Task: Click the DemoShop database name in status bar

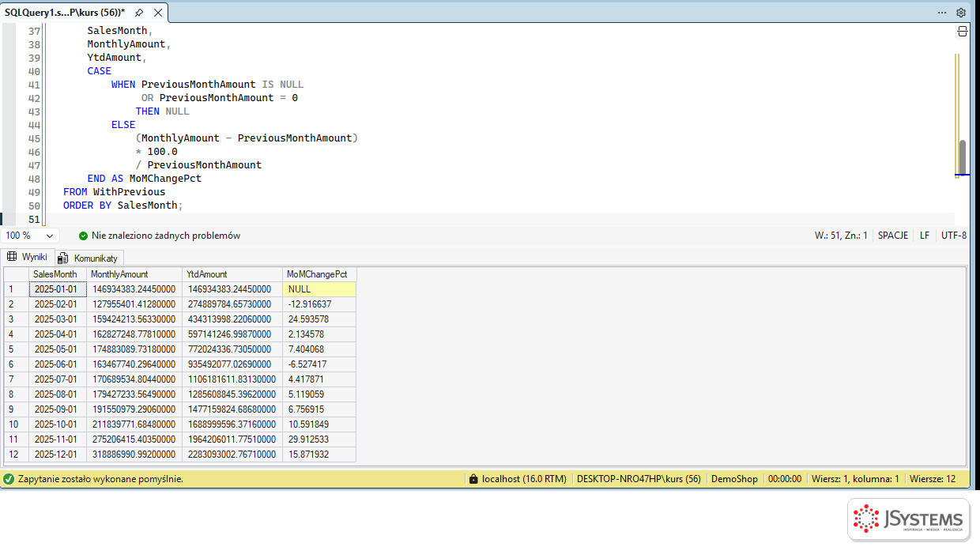Action: coord(734,479)
